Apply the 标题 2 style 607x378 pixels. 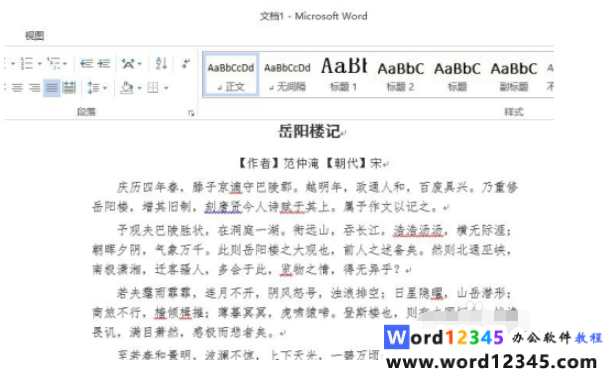tap(401, 74)
